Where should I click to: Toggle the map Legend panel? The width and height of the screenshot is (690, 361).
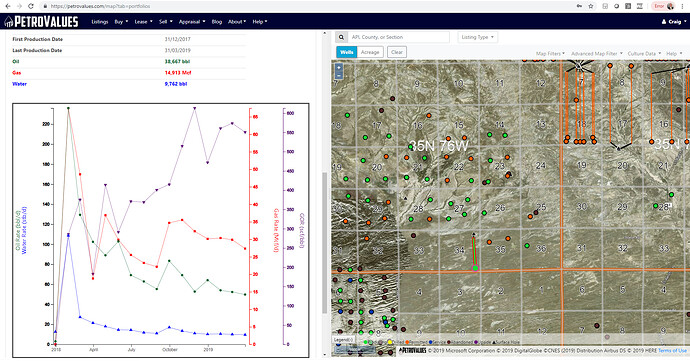point(344,340)
